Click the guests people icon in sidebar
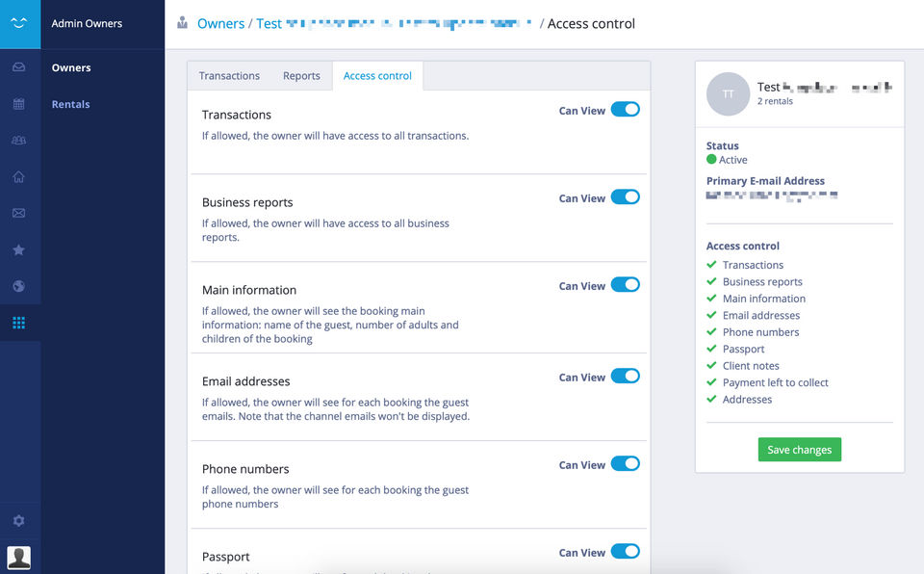The width and height of the screenshot is (924, 574). 19,141
